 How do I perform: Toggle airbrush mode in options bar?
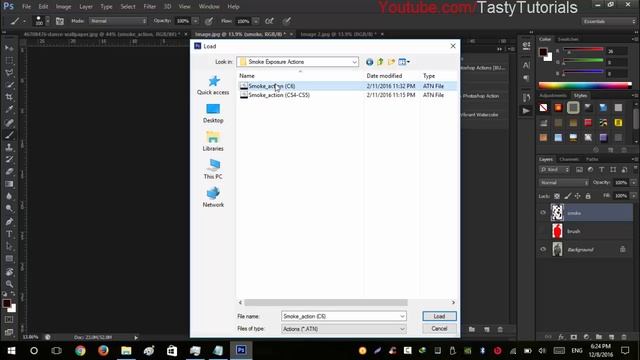269,21
